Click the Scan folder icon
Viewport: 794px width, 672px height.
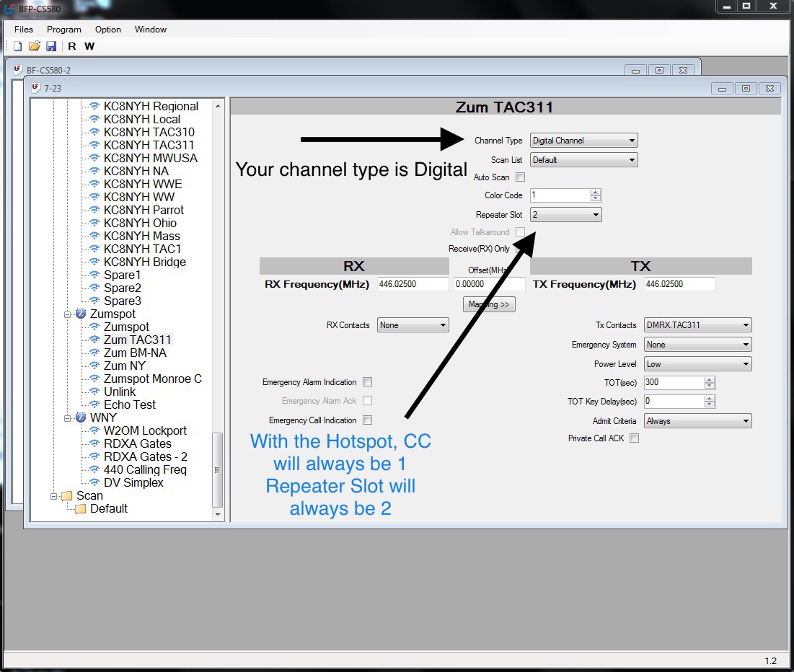pyautogui.click(x=67, y=496)
